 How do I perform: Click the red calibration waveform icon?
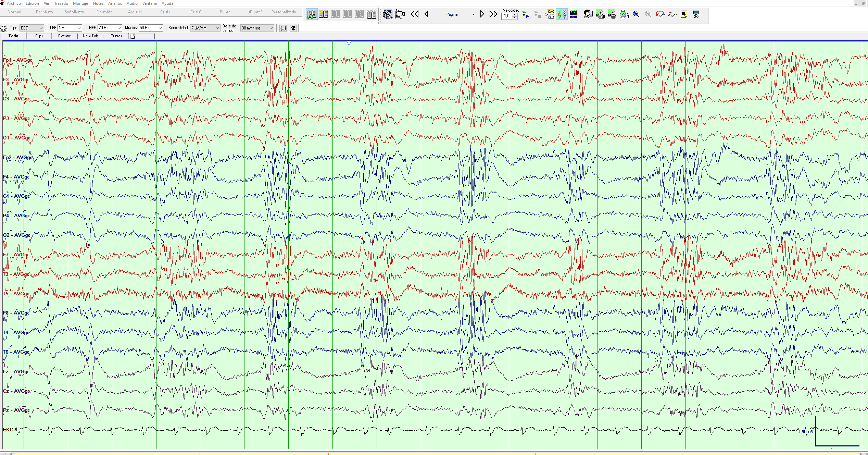[x=660, y=14]
